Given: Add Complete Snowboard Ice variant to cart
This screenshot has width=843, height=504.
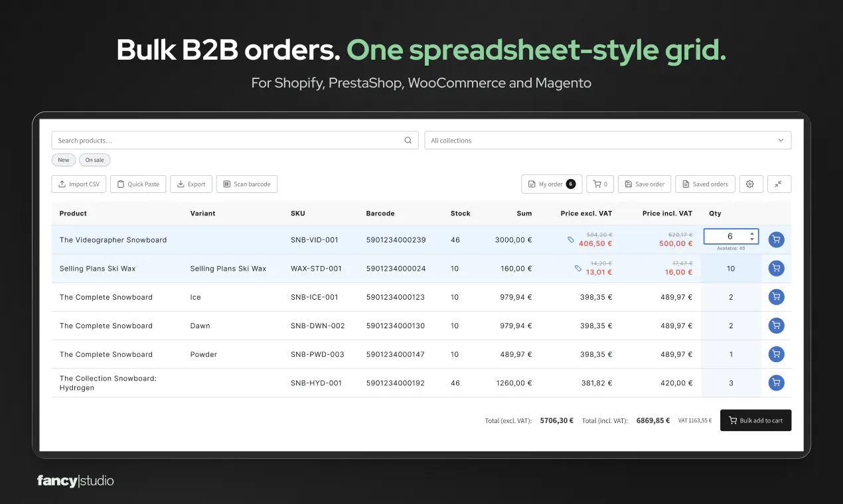Looking at the screenshot, I should [x=776, y=297].
